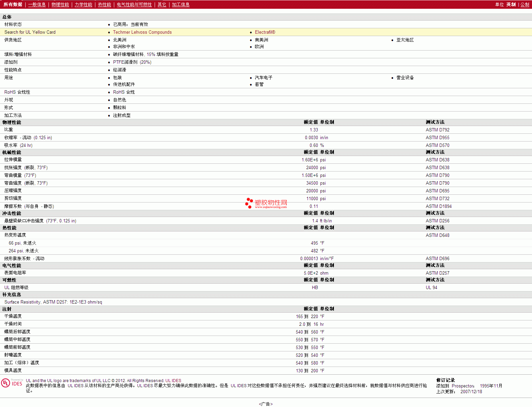Screen dimensions: 532x407
Task: Open the 一般信息 tab
Action: point(37,5)
